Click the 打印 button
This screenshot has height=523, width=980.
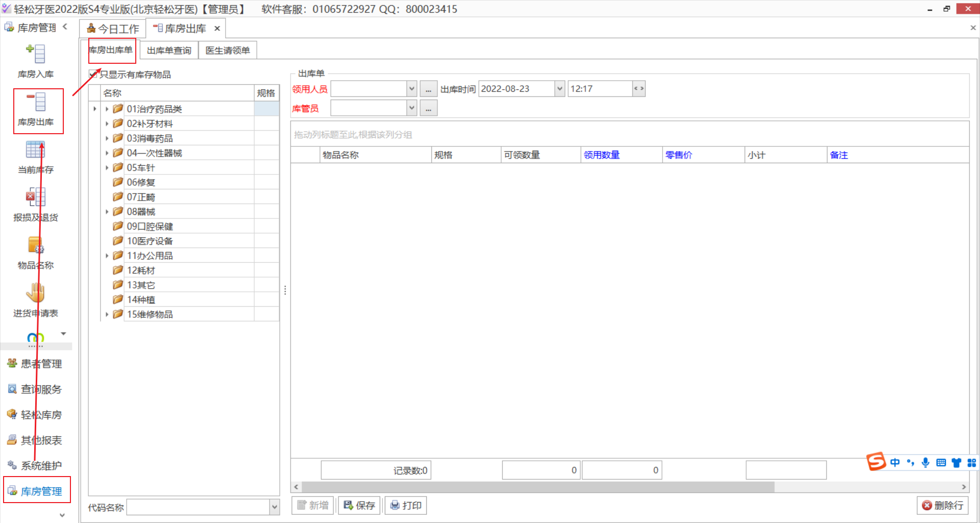pyautogui.click(x=406, y=505)
